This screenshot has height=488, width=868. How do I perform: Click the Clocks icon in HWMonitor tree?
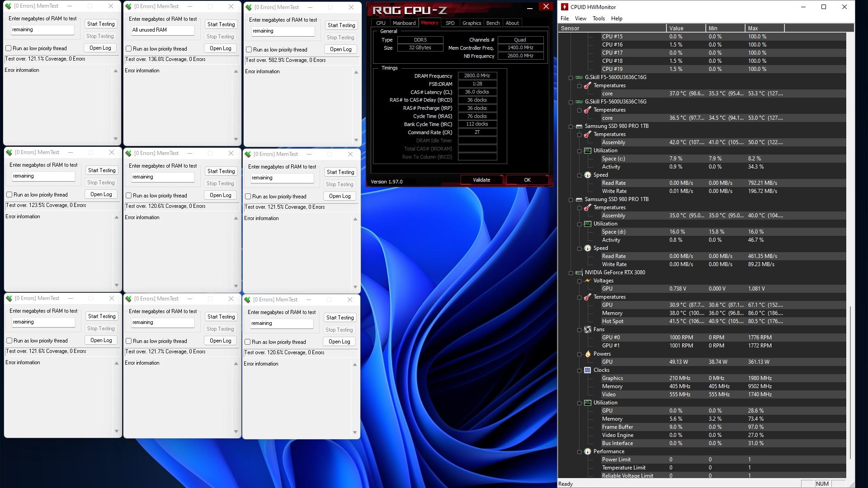point(587,370)
